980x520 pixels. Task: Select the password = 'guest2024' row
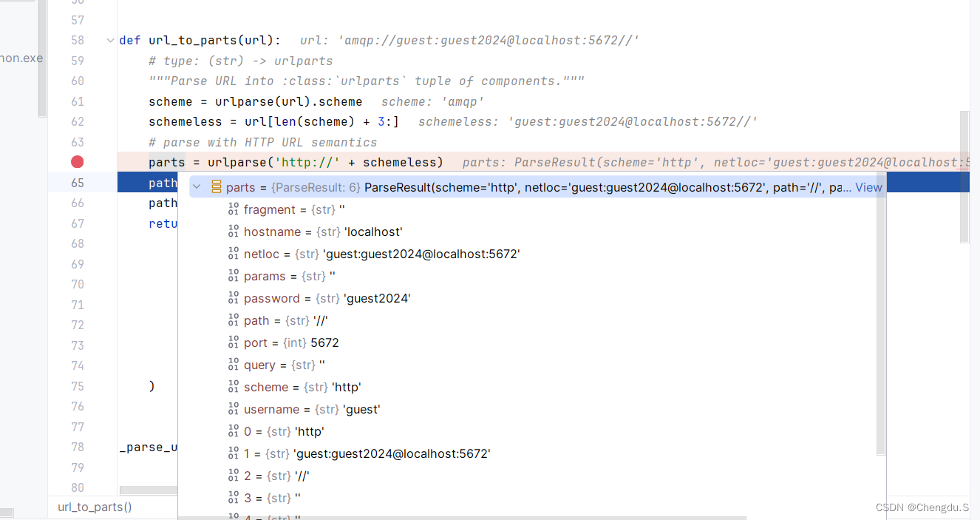click(534, 298)
